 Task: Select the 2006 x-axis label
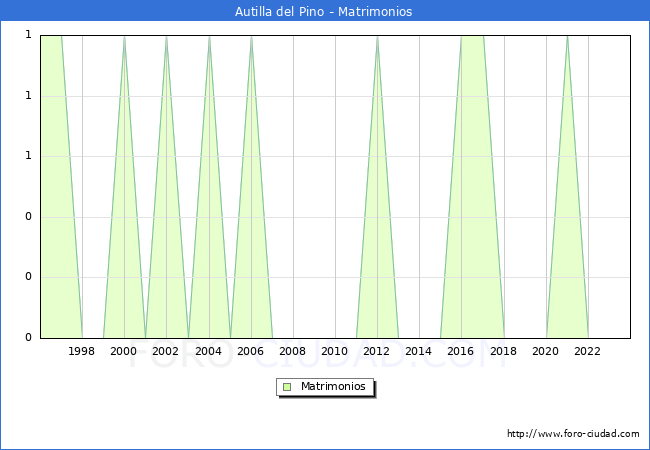pyautogui.click(x=250, y=351)
